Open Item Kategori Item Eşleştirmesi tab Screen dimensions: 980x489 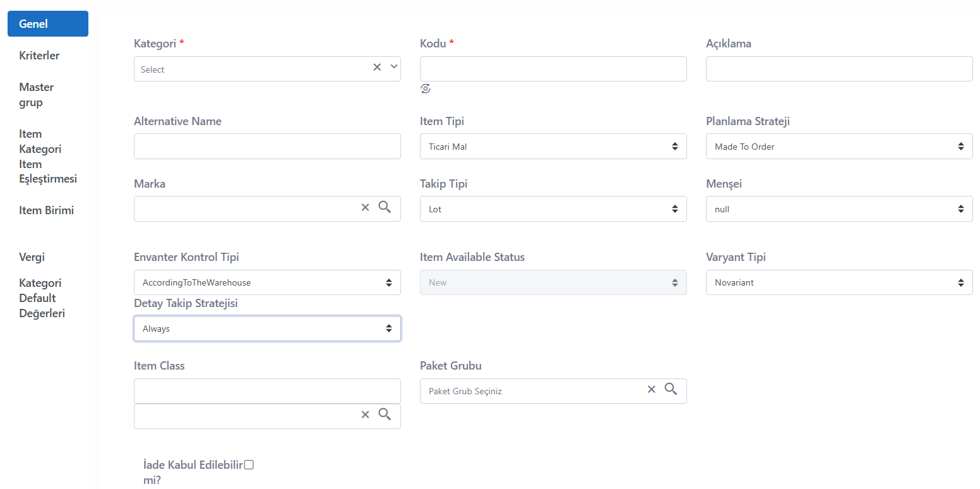(48, 157)
